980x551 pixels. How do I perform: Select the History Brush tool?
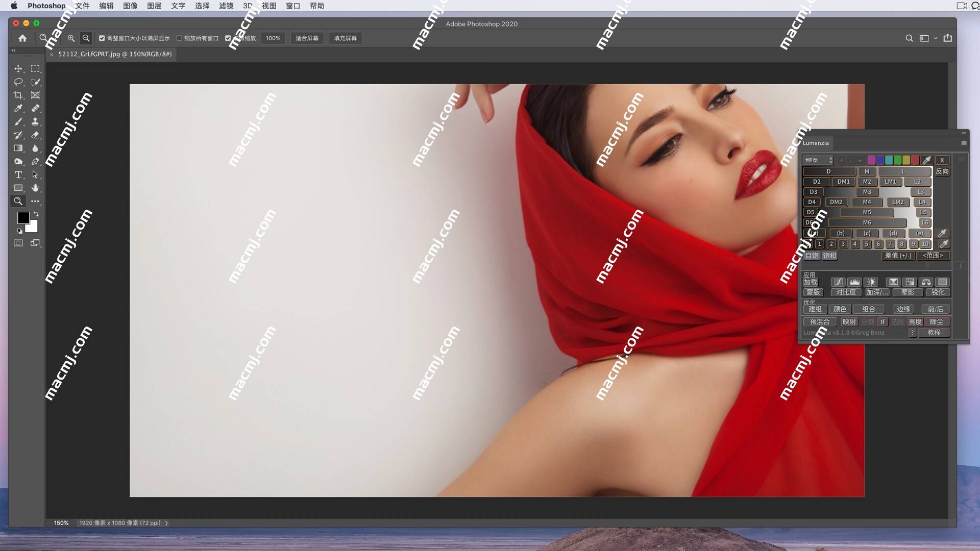tap(18, 135)
